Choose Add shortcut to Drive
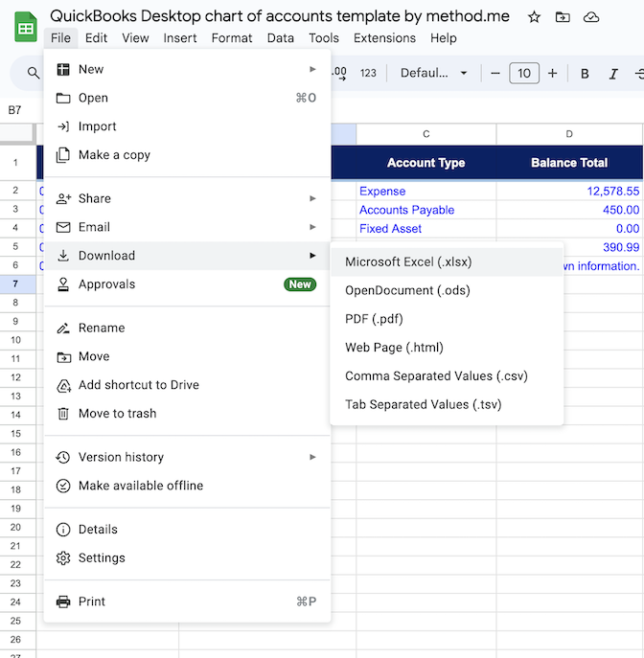Viewport: 644px width, 658px height. coord(187,385)
